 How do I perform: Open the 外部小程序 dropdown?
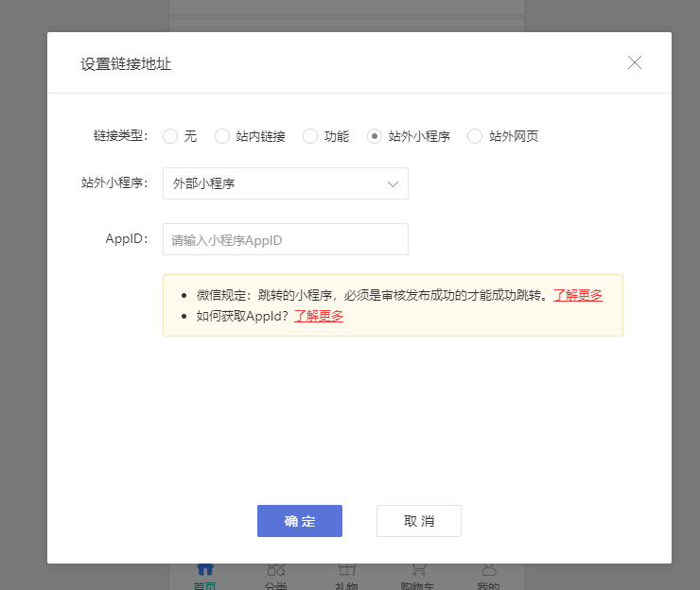tap(286, 183)
